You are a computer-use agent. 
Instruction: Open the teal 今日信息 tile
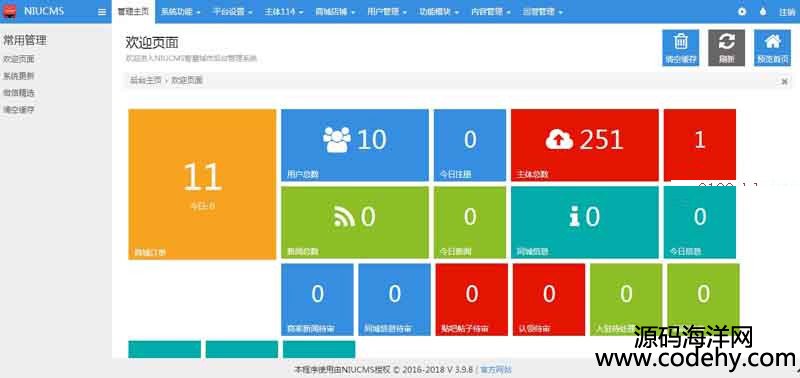699,222
